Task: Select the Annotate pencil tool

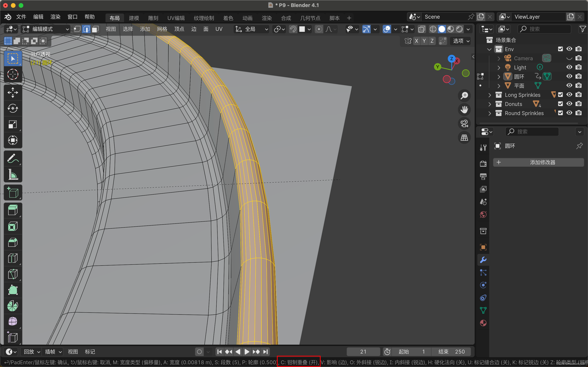Action: 13,158
